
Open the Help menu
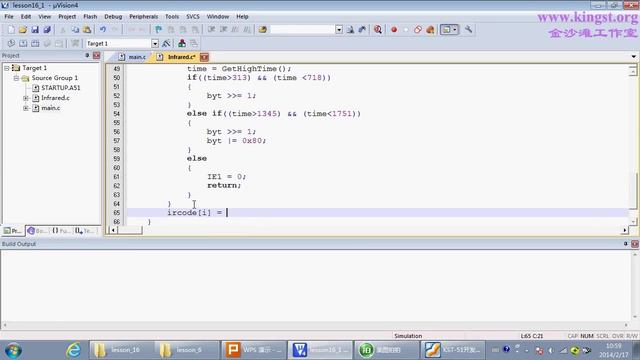[x=242, y=17]
